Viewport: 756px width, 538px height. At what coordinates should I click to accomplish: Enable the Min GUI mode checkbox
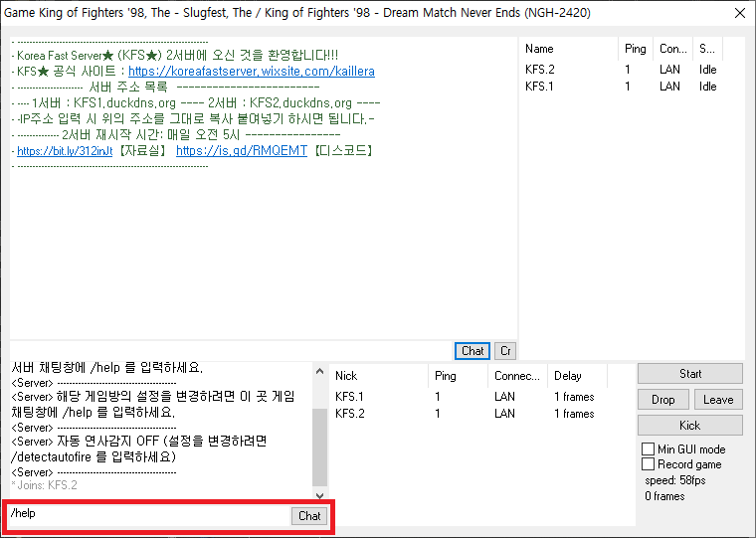click(x=648, y=449)
